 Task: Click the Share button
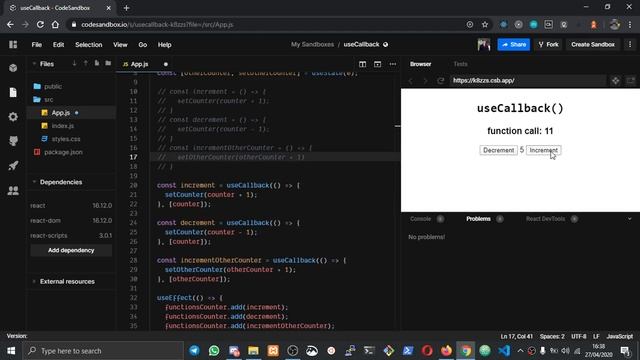click(x=514, y=44)
